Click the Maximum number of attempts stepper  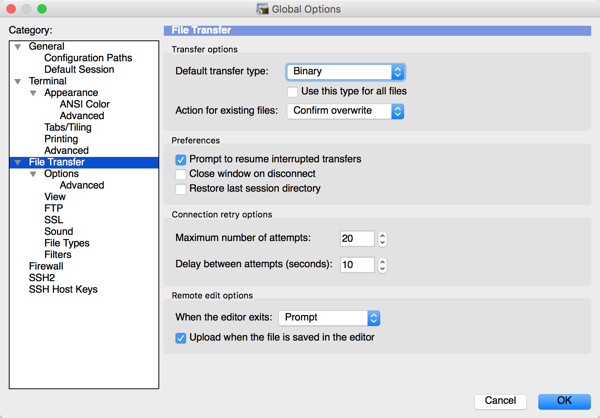click(382, 239)
